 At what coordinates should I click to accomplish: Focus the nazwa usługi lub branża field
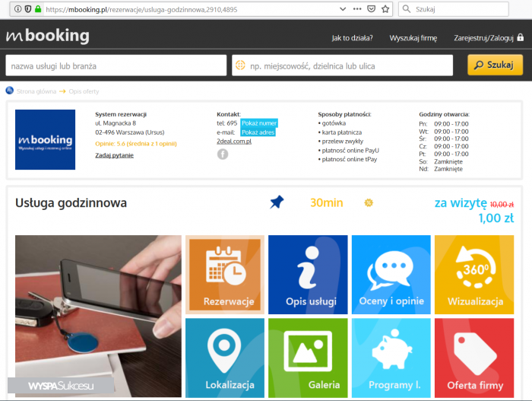pos(116,65)
